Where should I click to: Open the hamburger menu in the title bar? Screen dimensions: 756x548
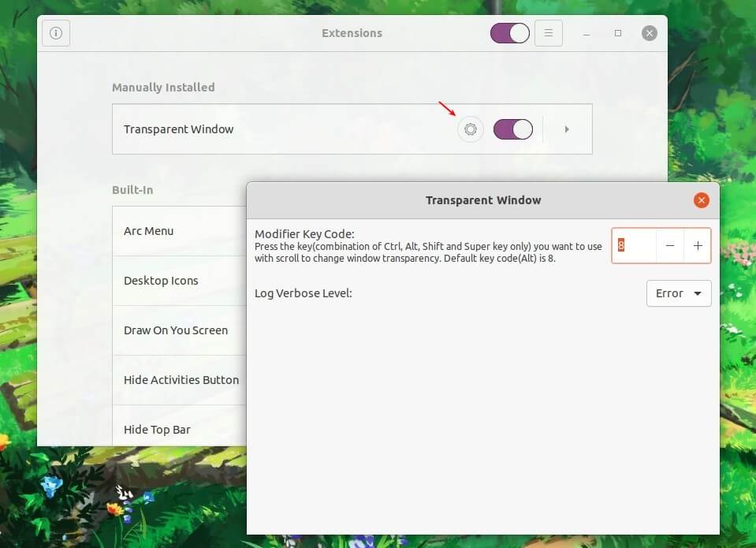pyautogui.click(x=549, y=32)
